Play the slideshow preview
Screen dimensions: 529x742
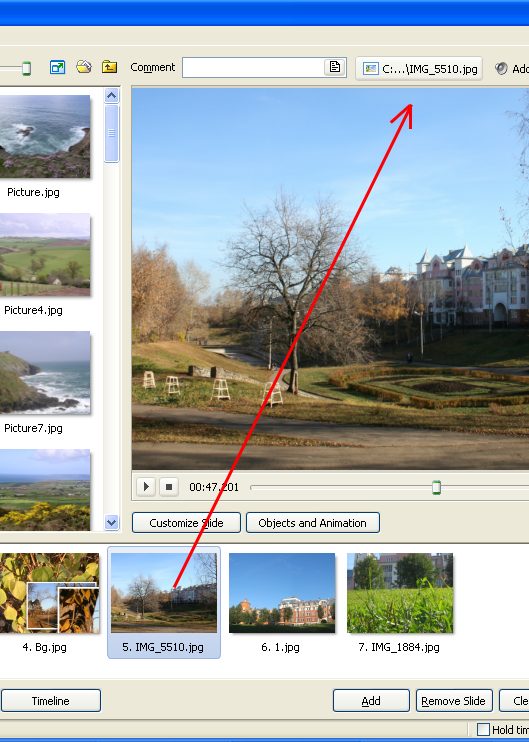[x=146, y=486]
